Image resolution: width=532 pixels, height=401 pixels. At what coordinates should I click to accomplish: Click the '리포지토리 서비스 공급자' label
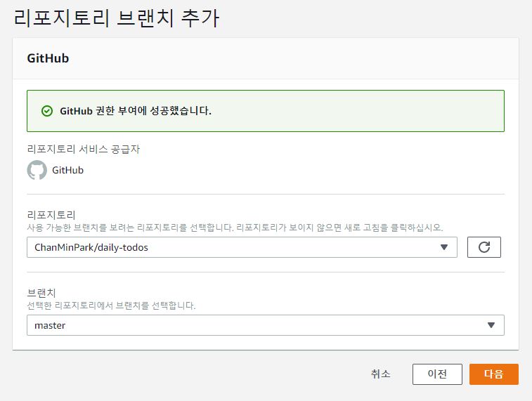84,149
